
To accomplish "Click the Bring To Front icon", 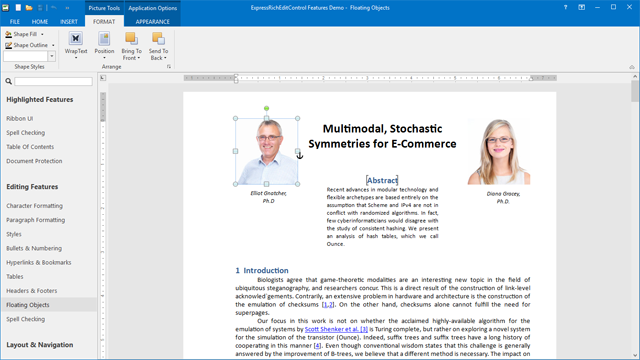I will [x=131, y=38].
